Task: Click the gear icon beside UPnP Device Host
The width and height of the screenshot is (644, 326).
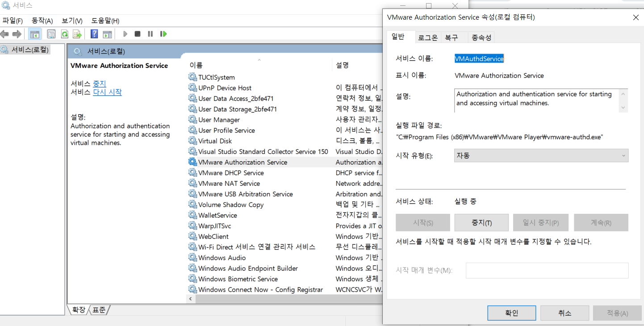Action: tap(192, 88)
